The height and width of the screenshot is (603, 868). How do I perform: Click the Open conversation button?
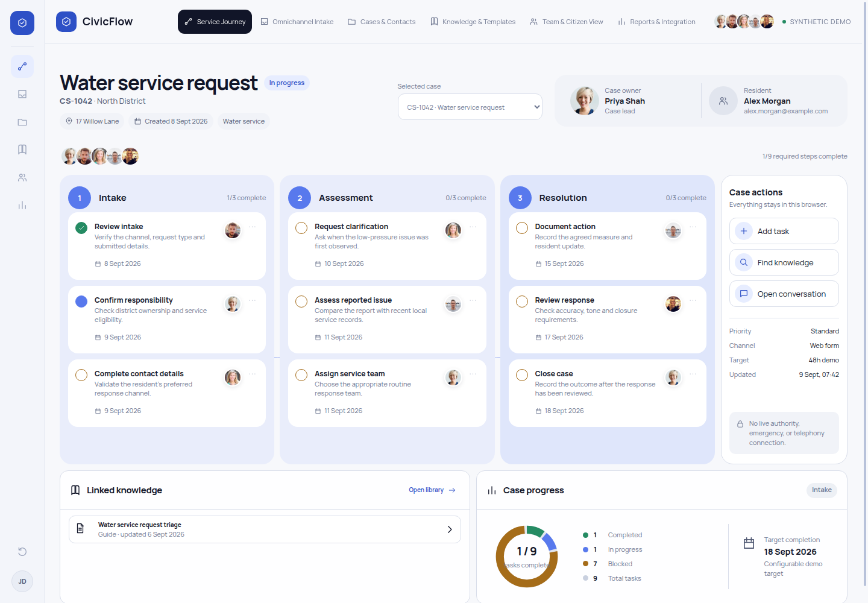click(784, 294)
